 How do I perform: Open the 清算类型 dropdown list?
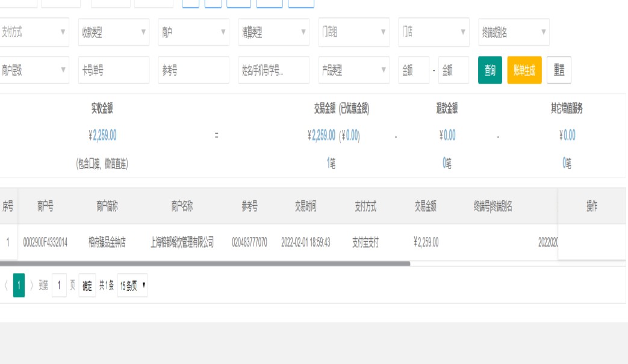[x=273, y=32]
